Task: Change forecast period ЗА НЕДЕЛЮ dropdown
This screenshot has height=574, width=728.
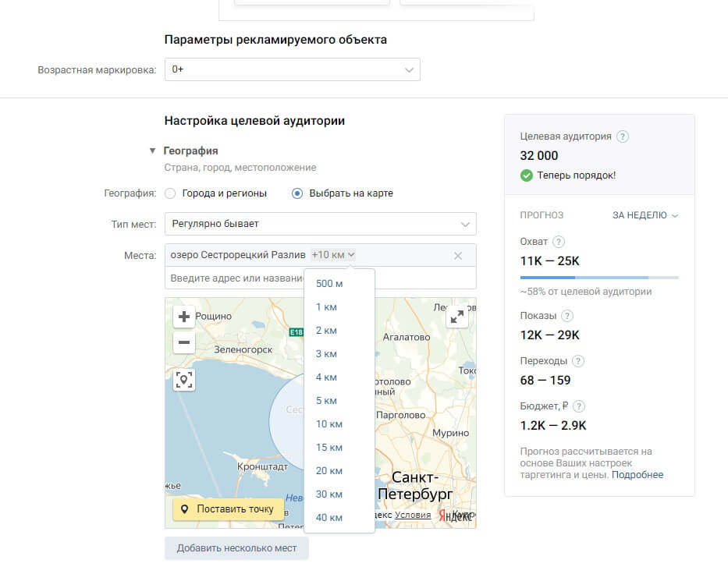Action: click(645, 215)
